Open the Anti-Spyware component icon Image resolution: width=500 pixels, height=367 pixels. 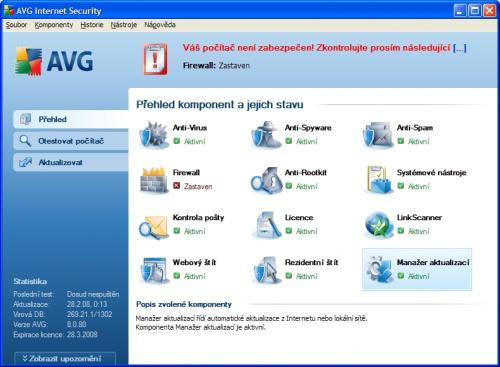click(x=266, y=135)
